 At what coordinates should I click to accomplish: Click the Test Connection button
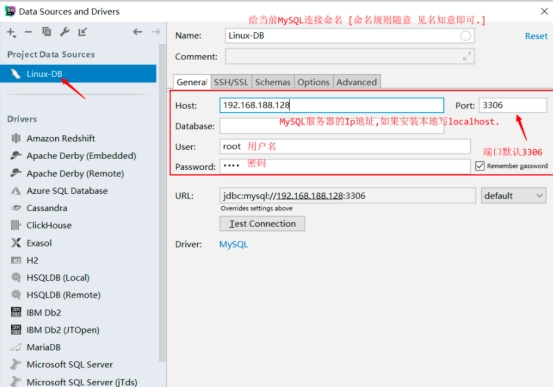pyautogui.click(x=262, y=224)
